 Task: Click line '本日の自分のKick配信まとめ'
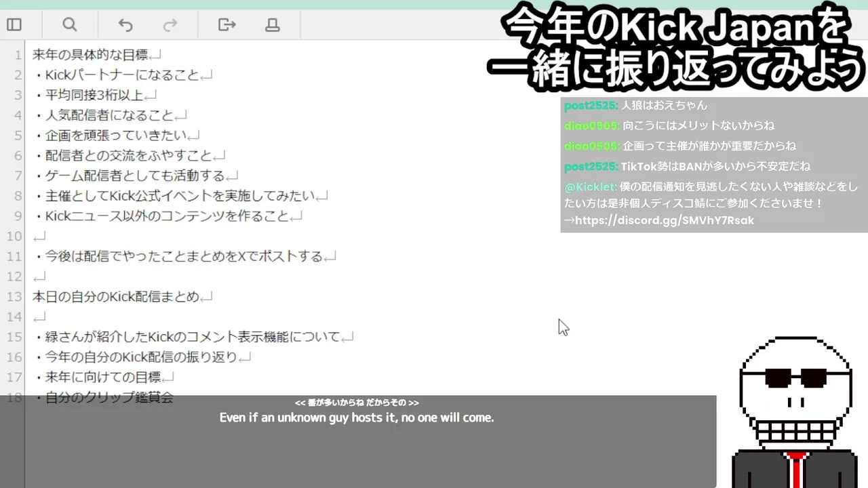point(116,296)
